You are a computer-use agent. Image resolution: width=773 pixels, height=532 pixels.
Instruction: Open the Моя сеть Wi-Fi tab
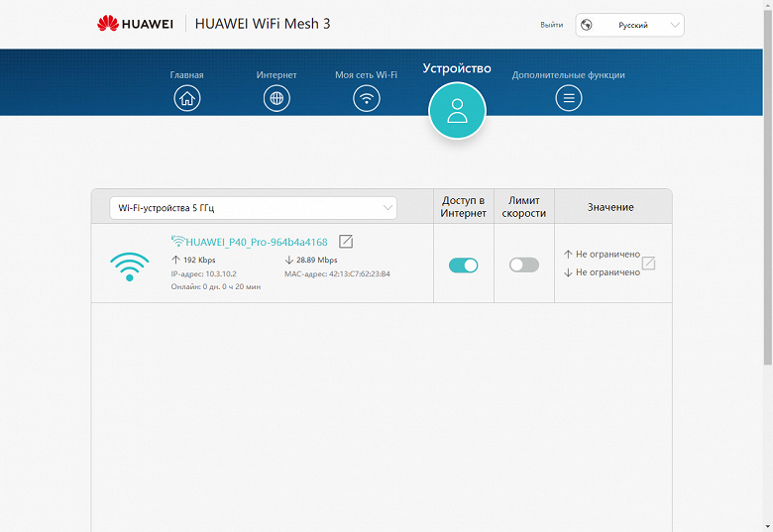[367, 75]
